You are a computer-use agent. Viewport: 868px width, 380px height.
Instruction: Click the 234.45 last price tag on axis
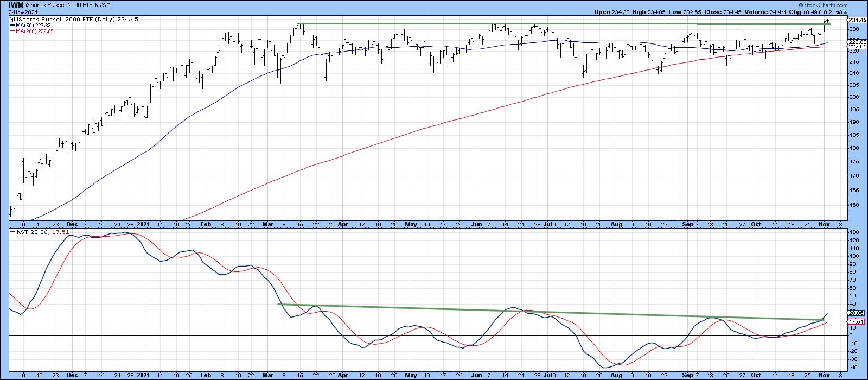[857, 20]
